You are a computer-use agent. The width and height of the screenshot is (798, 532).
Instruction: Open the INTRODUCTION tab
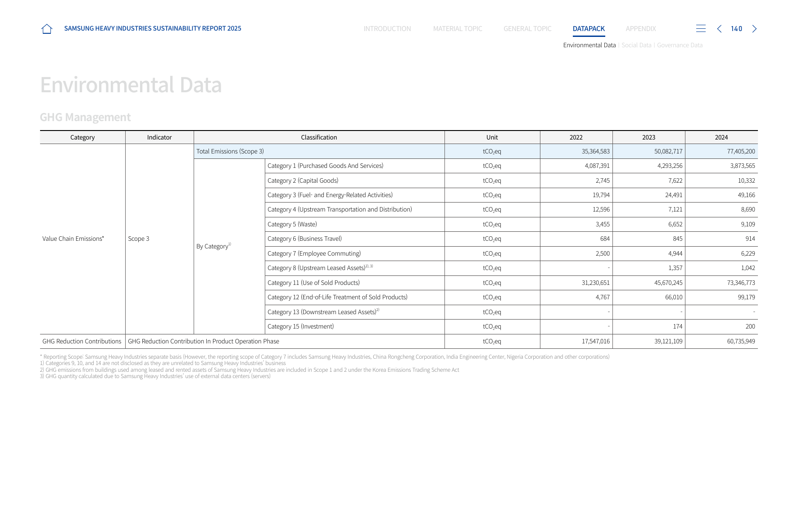pyautogui.click(x=387, y=29)
